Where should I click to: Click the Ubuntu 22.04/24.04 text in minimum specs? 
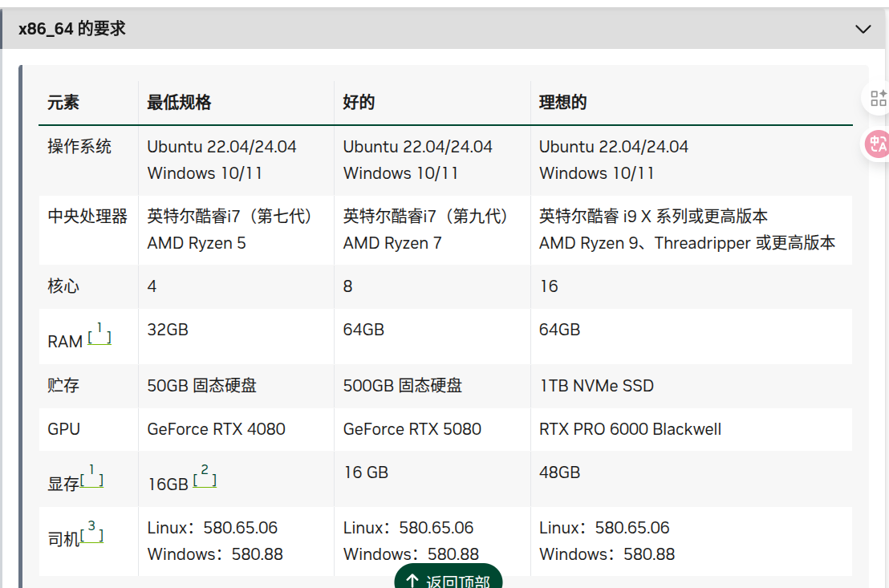point(221,146)
